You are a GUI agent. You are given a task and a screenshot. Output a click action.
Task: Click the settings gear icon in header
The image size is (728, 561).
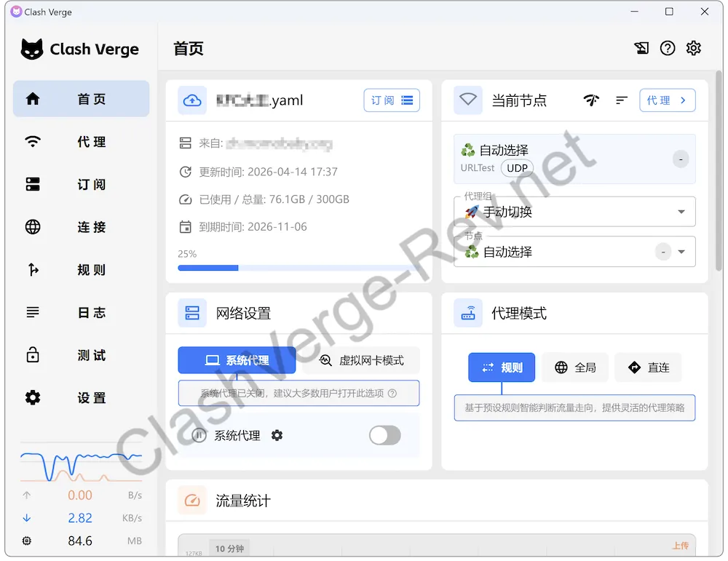(x=694, y=48)
